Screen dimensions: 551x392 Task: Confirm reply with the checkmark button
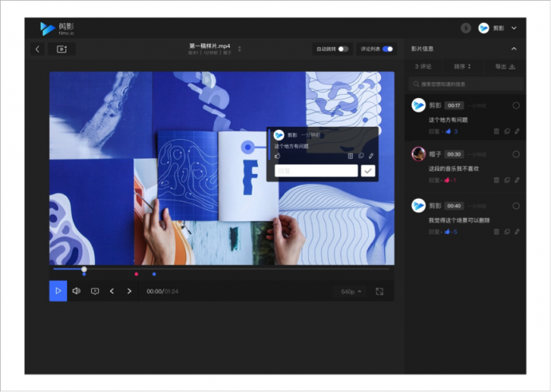[368, 171]
